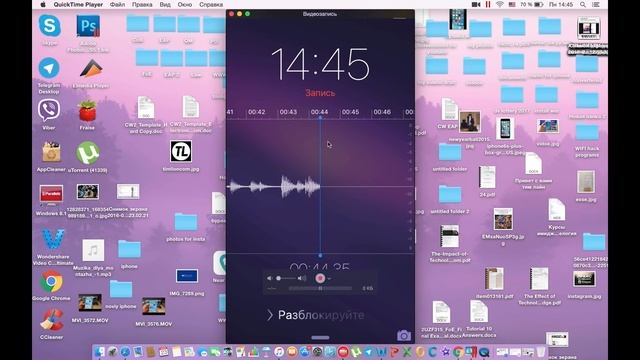
Task: Open the Справка menu
Action: pos(211,4)
